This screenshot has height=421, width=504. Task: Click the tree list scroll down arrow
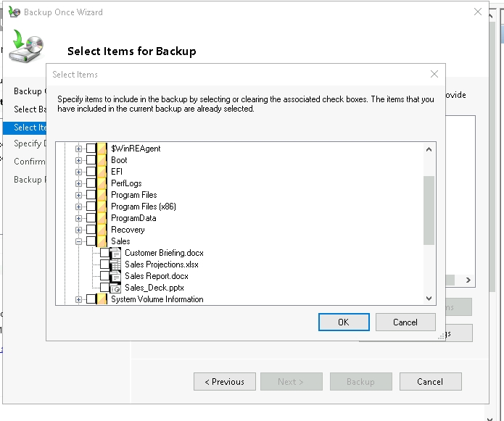click(429, 299)
